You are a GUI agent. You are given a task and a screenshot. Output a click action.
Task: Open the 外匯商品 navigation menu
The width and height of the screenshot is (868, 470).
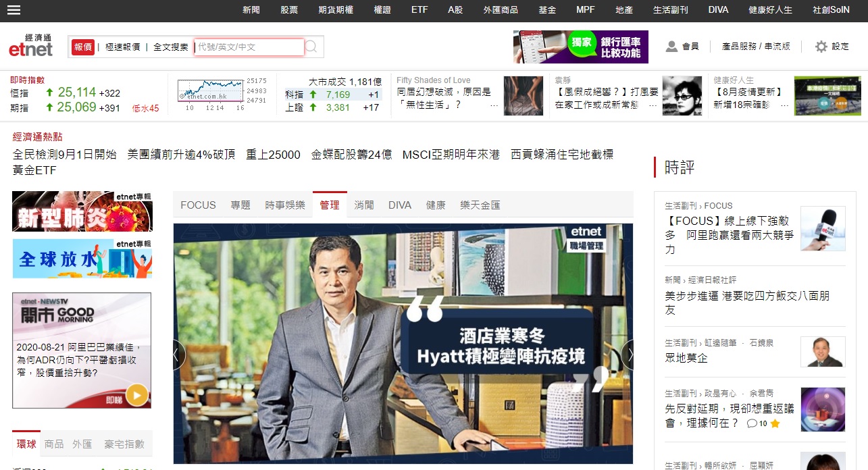501,10
